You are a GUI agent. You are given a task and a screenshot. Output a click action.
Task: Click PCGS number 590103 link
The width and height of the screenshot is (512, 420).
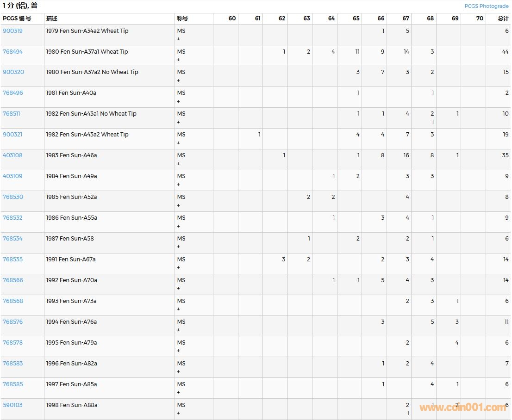pyautogui.click(x=12, y=405)
